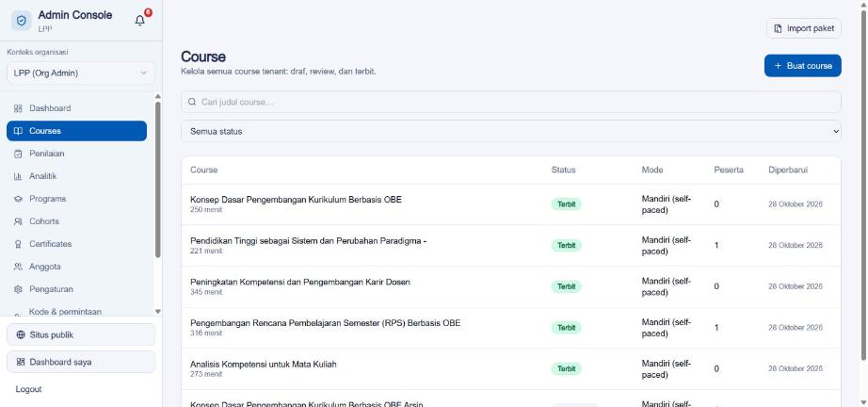Click the Dashboard saya button

coord(81,362)
